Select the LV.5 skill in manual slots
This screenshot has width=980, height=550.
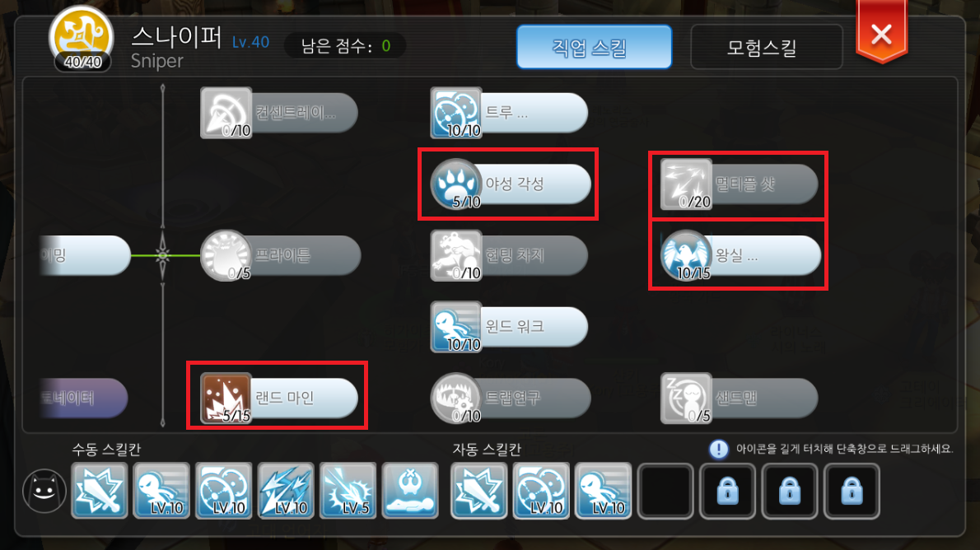click(x=348, y=492)
